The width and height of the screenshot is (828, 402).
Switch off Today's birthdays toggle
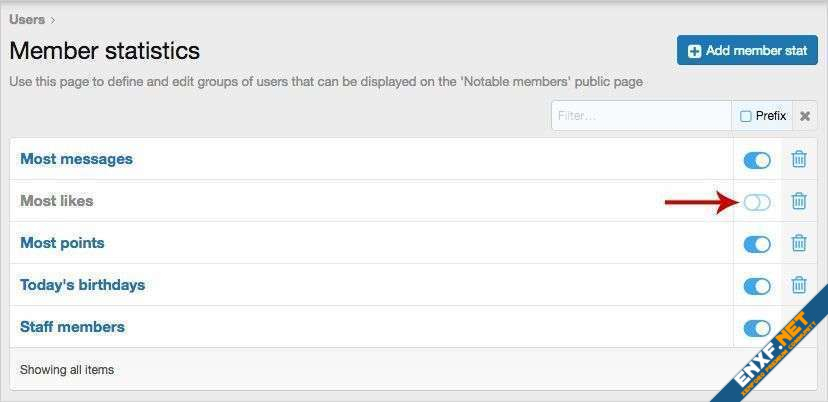(x=757, y=286)
